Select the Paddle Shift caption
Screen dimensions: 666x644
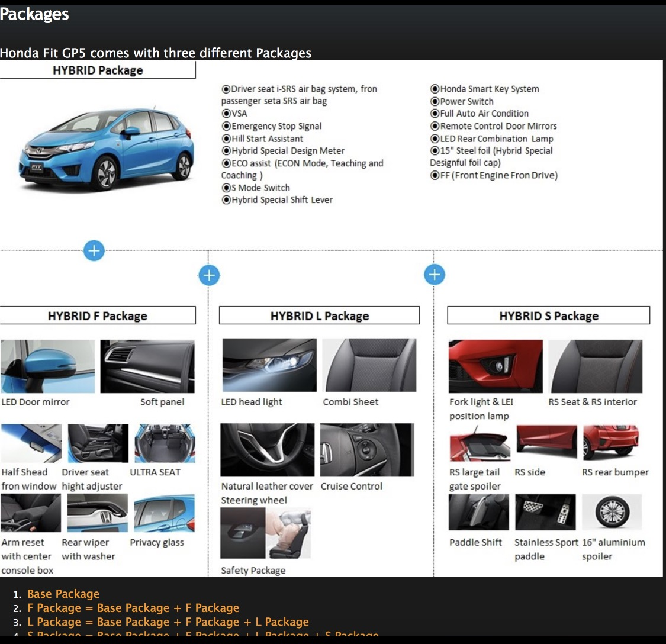point(475,542)
